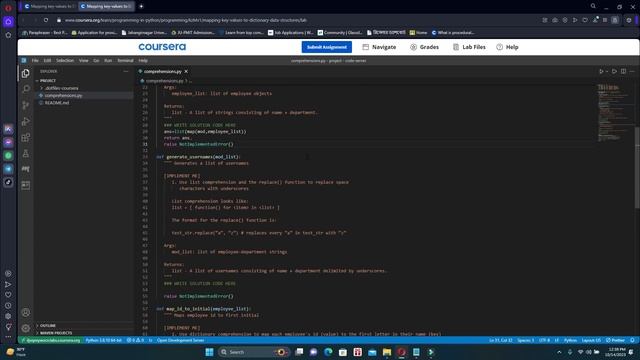Click the editor vertical scrollbar
The width and height of the screenshot is (640, 360).
(x=637, y=167)
